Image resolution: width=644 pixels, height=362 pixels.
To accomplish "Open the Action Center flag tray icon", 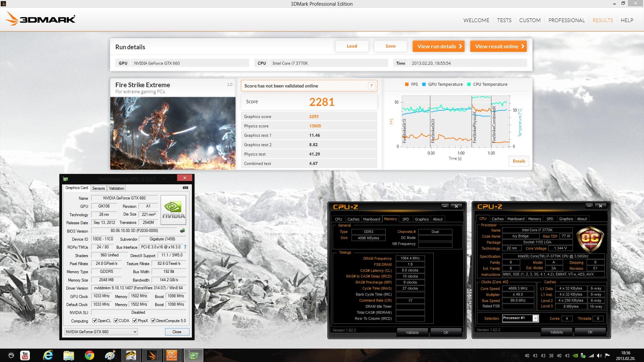I will pos(607,356).
